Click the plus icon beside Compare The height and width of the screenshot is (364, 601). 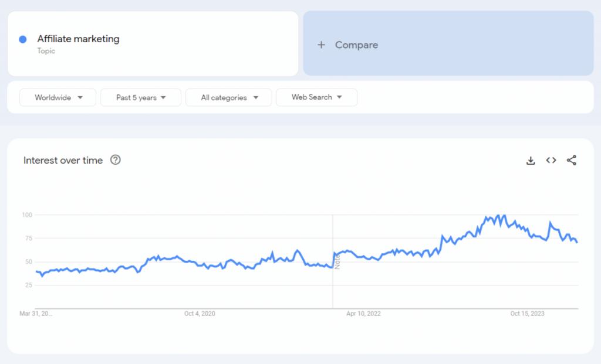[321, 45]
